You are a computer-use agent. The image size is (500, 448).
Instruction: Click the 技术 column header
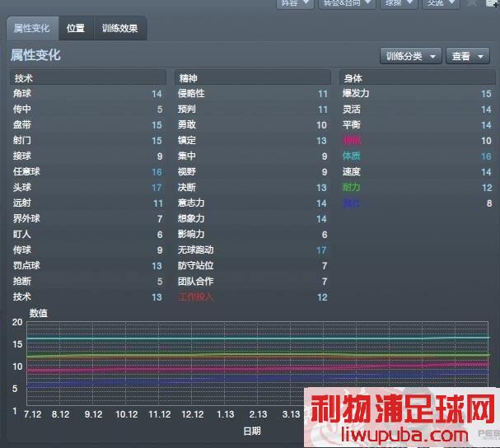click(88, 77)
